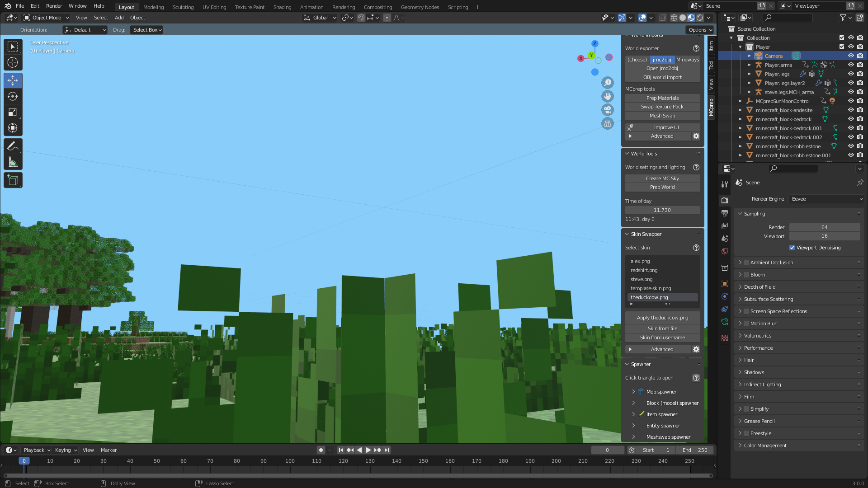Click the pan view hand icon
The height and width of the screenshot is (488, 868).
point(608,96)
